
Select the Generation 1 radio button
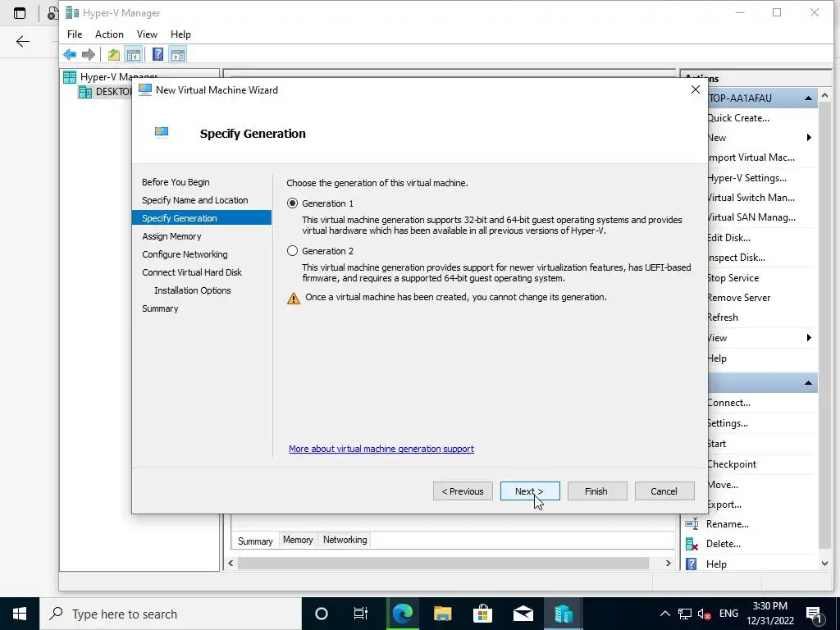coord(293,203)
